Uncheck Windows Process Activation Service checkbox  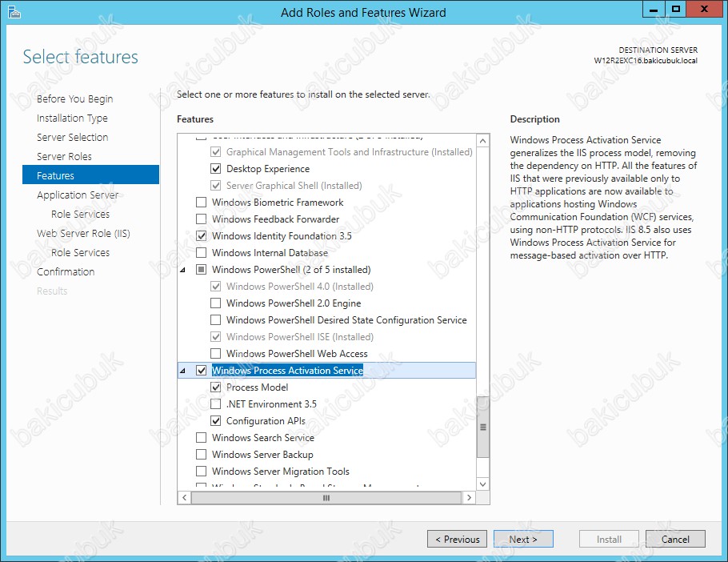click(x=201, y=370)
